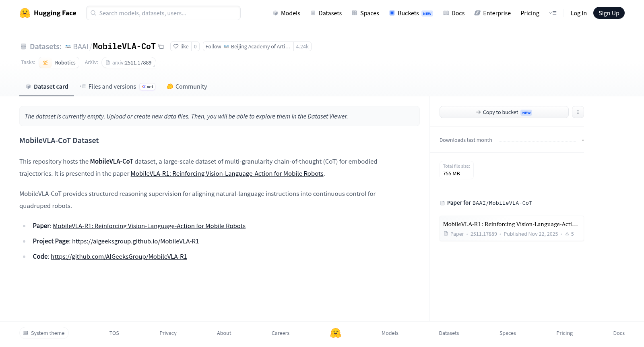Open Pricing in the top navigation

(530, 13)
